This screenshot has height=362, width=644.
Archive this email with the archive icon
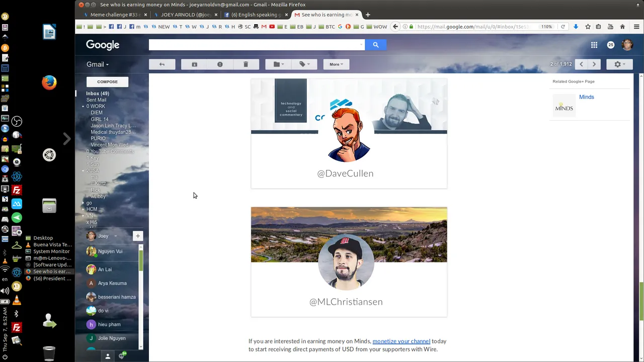195,64
